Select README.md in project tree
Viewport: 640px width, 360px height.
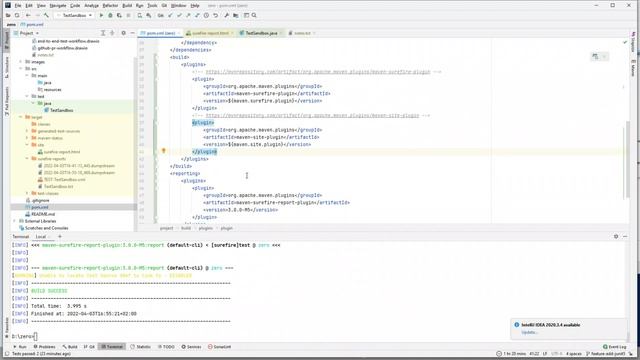[43, 214]
